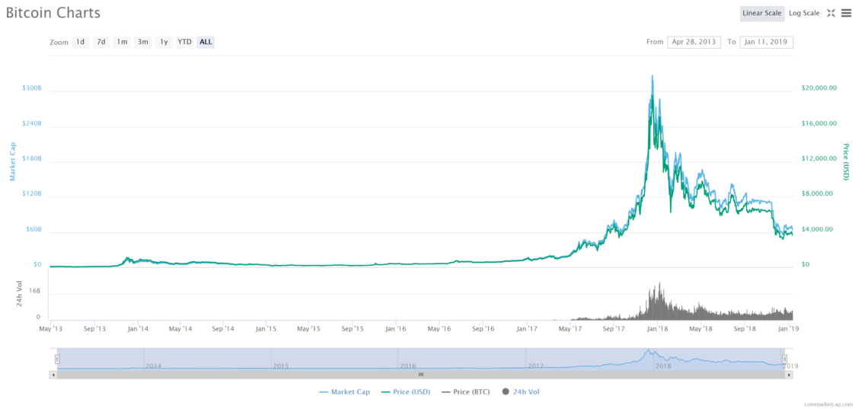The width and height of the screenshot is (868, 409).
Task: Click the navigator scrollbar right arrow
Action: 790,375
